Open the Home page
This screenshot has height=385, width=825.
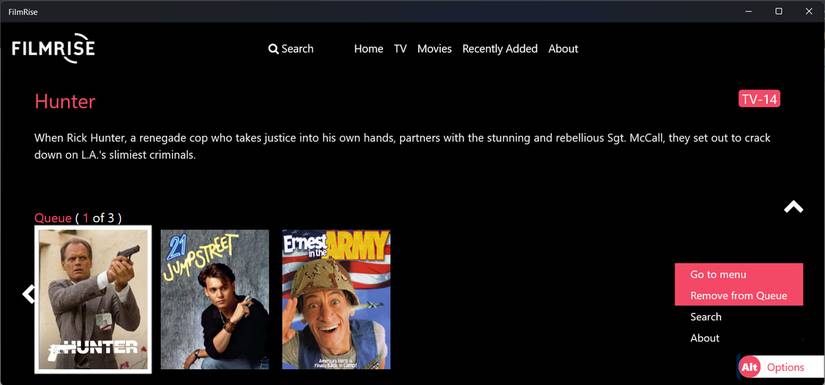[368, 49]
